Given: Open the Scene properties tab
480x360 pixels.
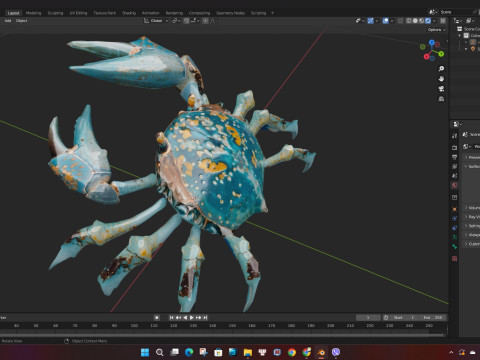Looking at the screenshot, I should click(454, 176).
